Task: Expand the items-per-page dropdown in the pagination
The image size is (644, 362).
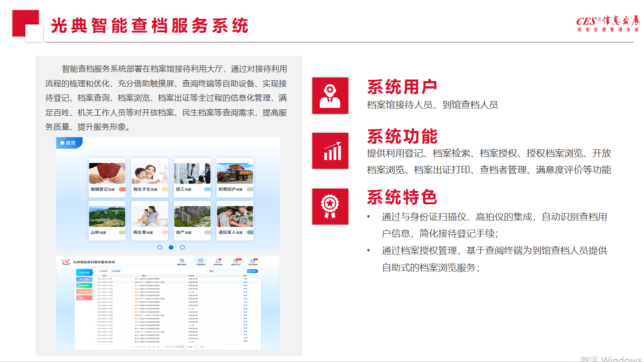Action: coord(181,346)
